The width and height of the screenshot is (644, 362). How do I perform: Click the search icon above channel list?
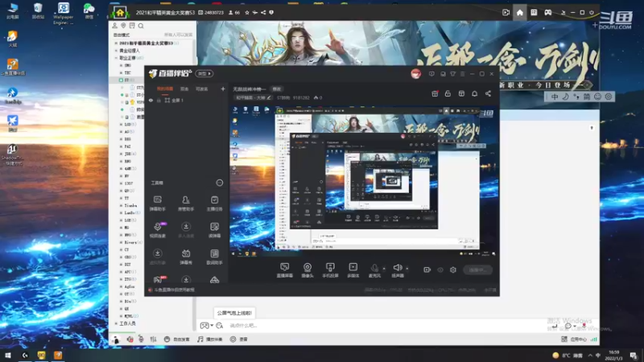point(141,26)
